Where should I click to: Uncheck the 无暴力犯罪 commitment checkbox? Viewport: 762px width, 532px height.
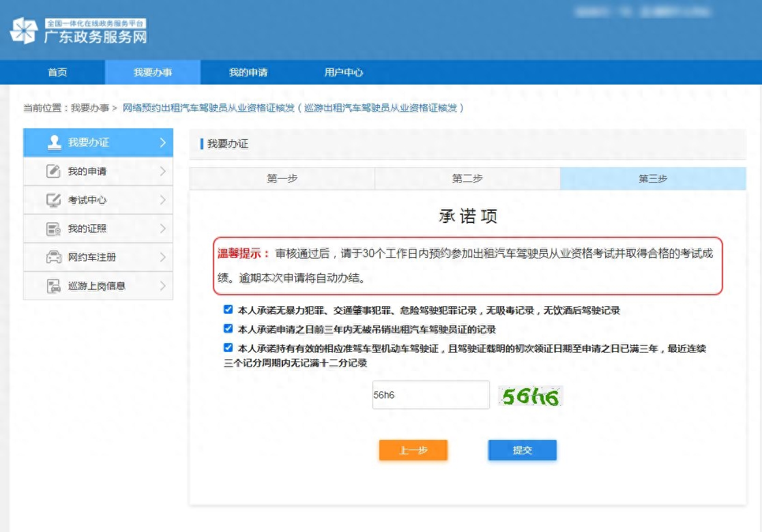[228, 310]
